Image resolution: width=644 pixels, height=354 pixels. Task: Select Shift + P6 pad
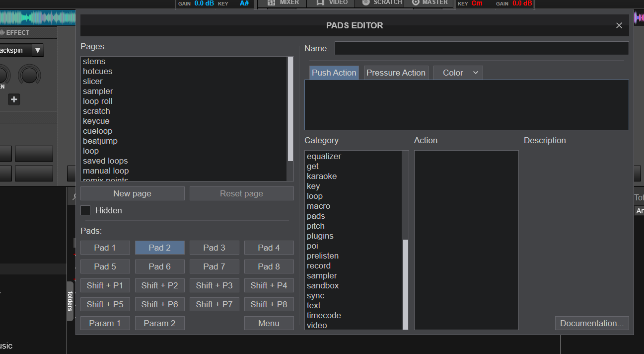(159, 304)
